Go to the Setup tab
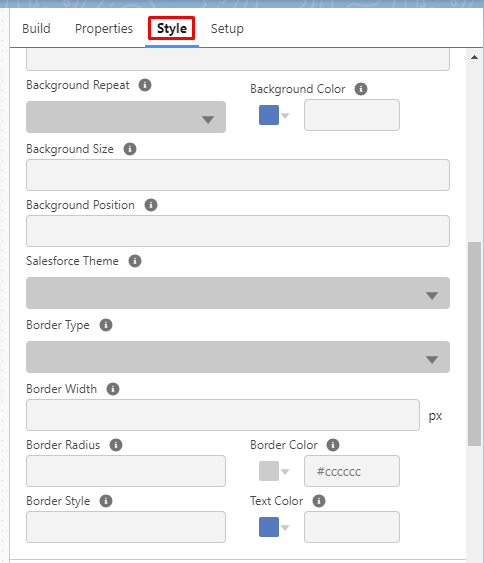Screen dimensions: 484x563 [227, 29]
